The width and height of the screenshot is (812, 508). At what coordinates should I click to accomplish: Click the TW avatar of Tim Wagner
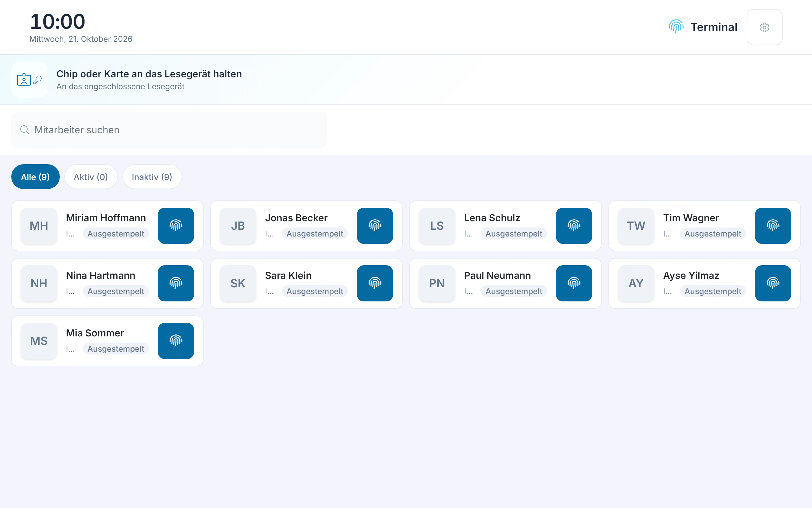[636, 226]
